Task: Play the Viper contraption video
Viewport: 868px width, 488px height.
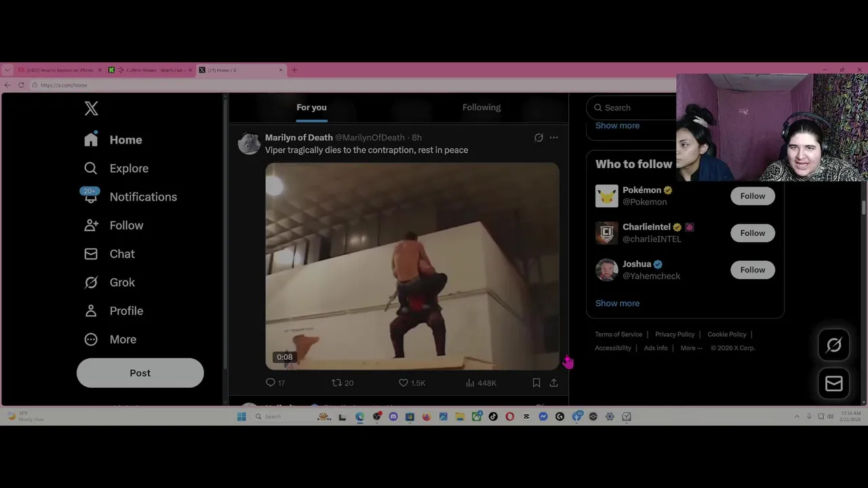Action: pos(412,266)
